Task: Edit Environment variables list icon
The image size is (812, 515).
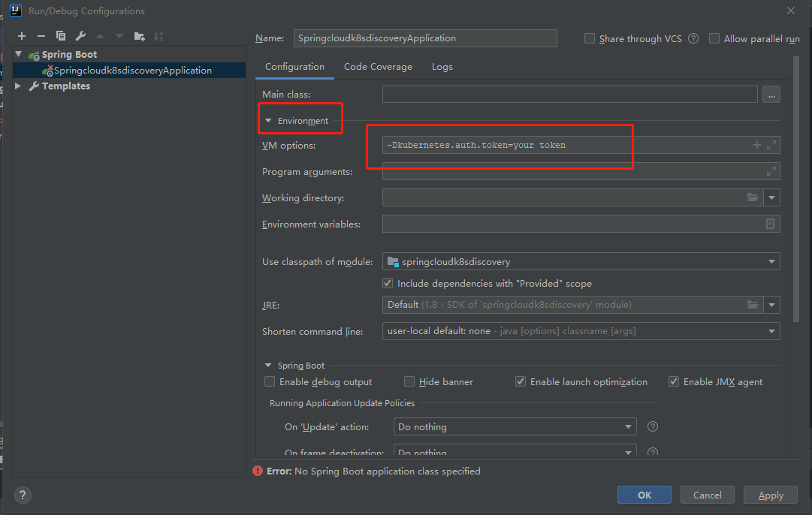Action: [770, 224]
